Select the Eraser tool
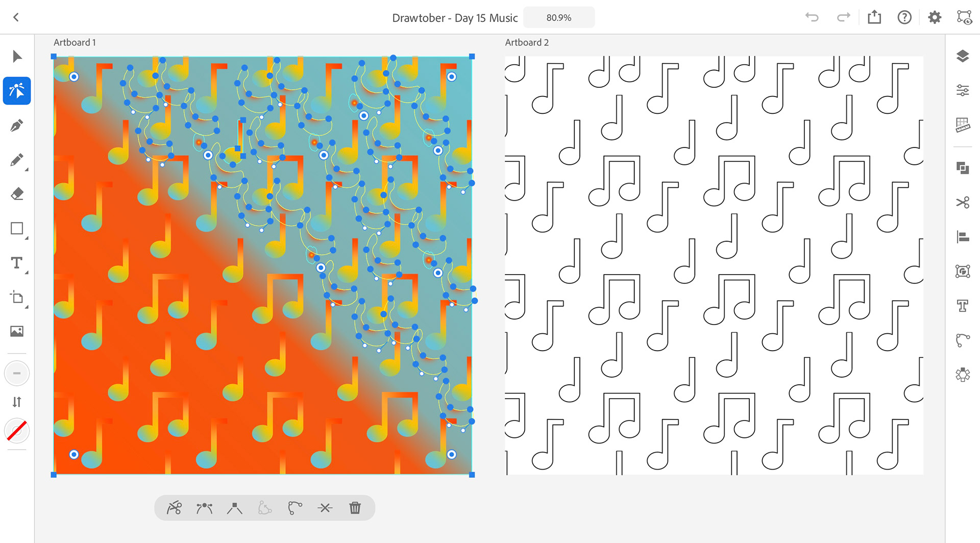 [x=17, y=194]
